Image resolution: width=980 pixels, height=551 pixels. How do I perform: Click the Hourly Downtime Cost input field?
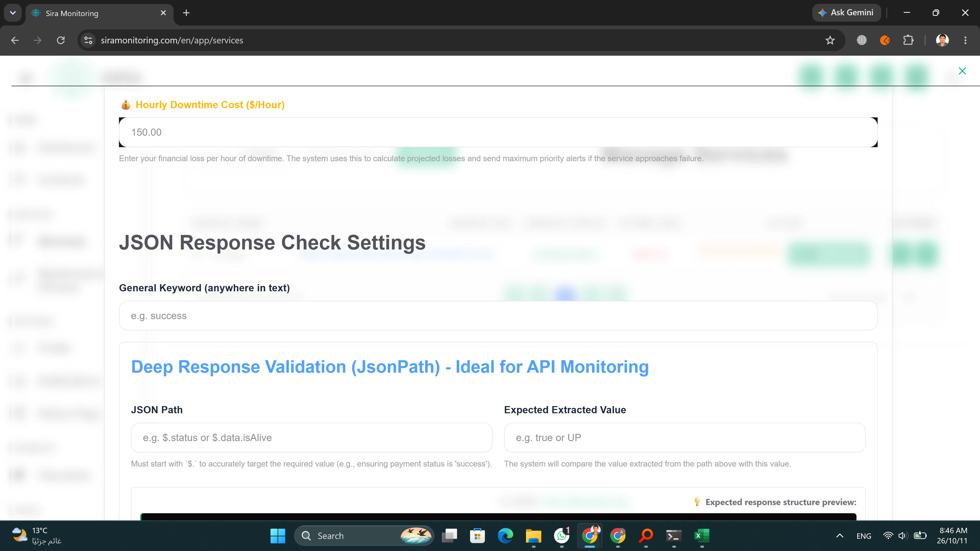tap(498, 132)
